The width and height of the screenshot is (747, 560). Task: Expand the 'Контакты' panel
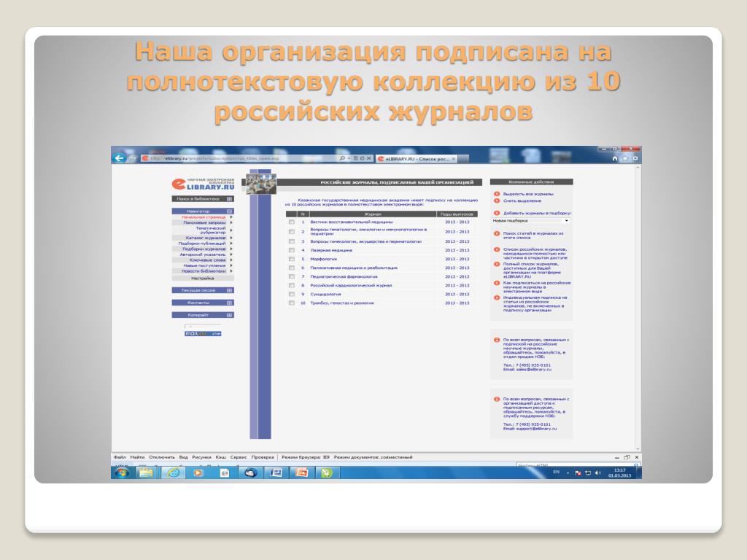229,303
